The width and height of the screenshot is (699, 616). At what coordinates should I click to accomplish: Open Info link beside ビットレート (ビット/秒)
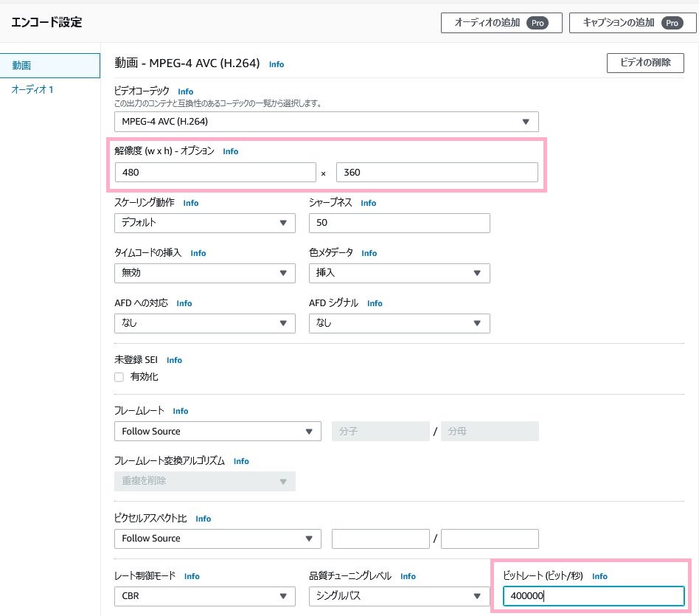point(599,576)
